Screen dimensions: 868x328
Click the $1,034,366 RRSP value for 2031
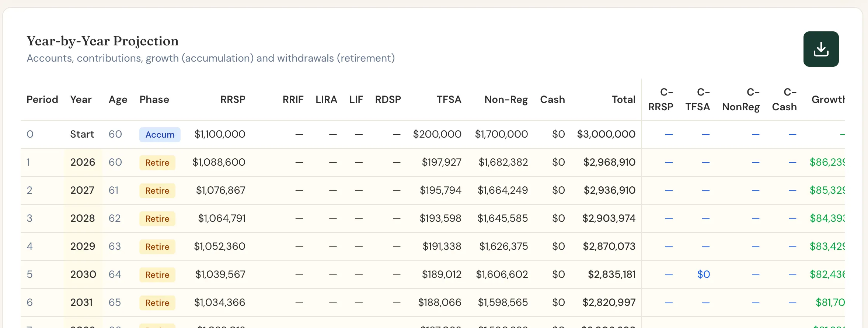(x=220, y=303)
